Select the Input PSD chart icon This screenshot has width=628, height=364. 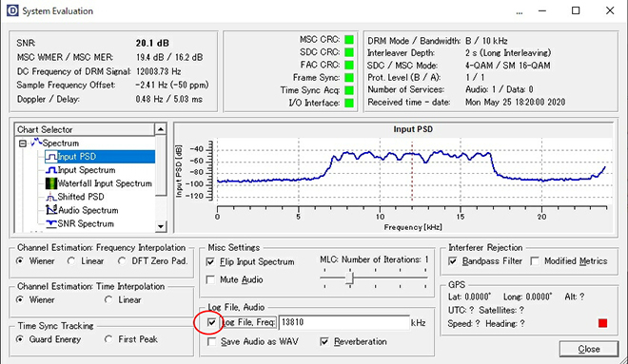point(51,157)
